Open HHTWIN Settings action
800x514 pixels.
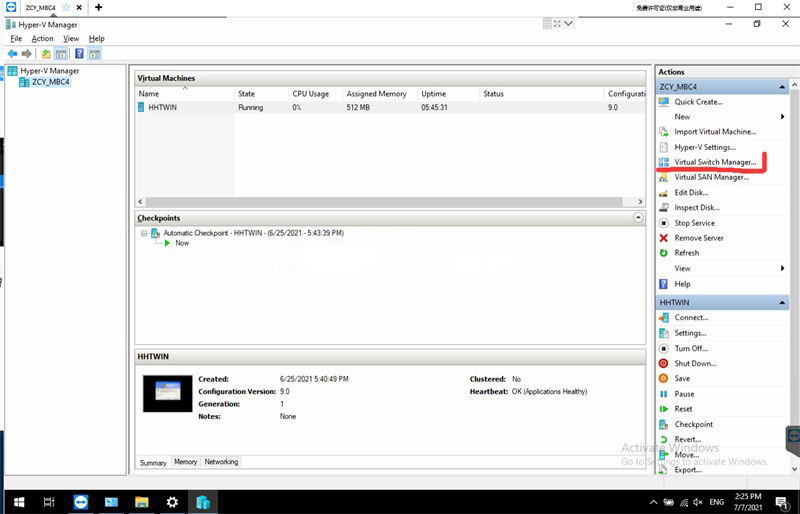690,333
